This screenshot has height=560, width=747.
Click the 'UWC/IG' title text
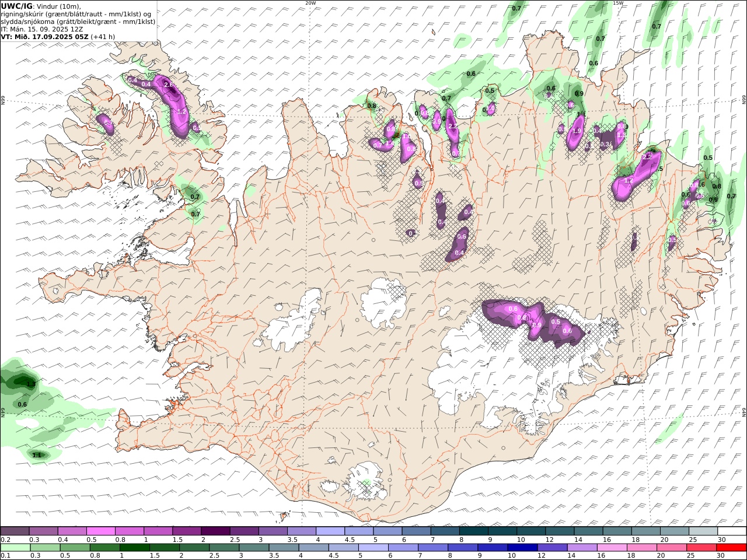click(x=16, y=6)
